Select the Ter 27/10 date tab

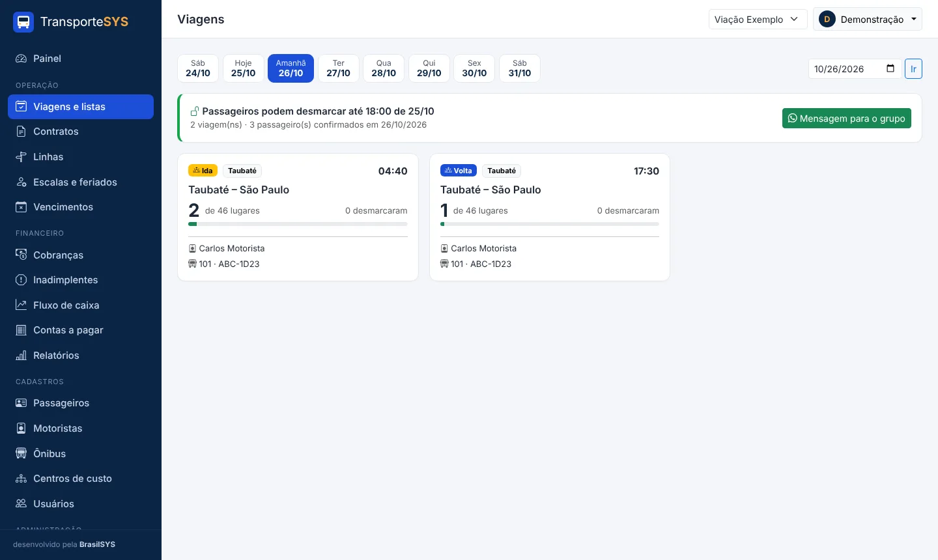tap(339, 68)
